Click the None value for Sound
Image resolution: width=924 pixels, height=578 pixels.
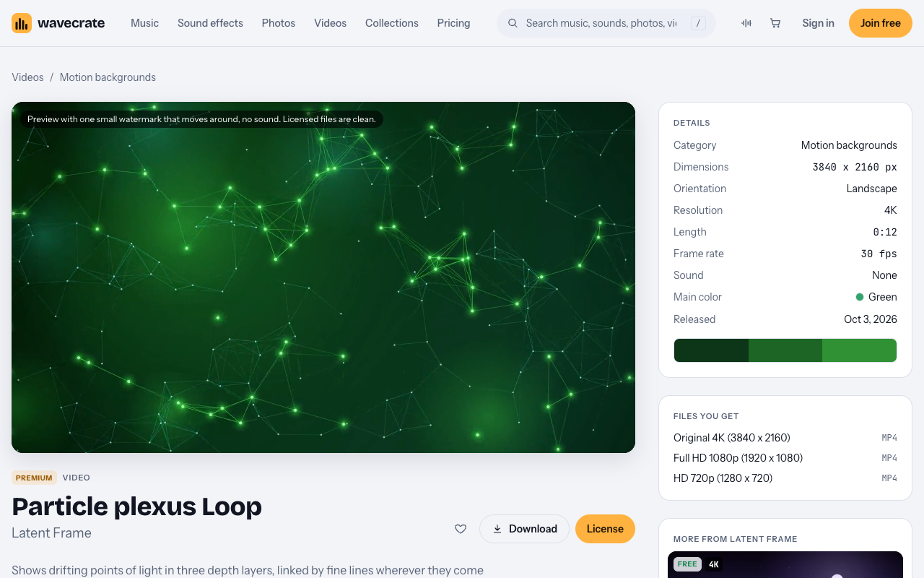pos(884,275)
